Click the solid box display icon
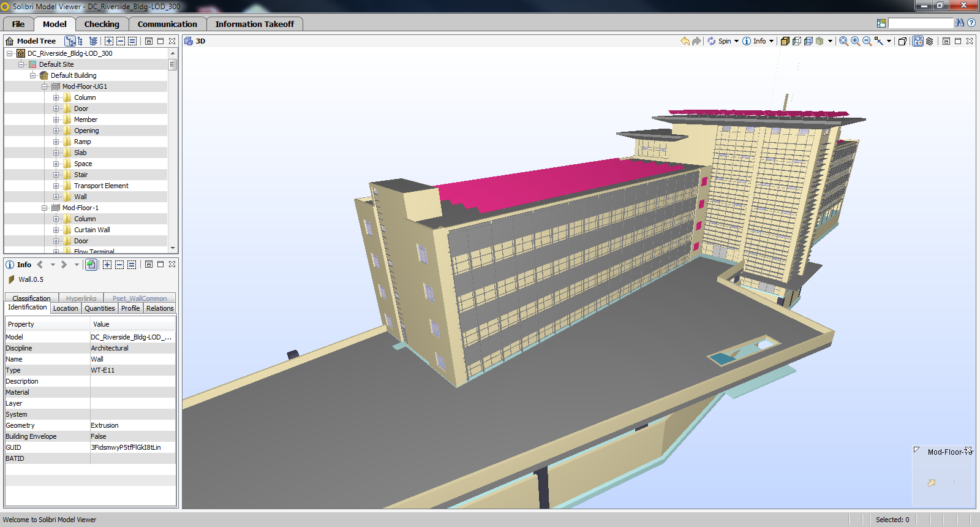Screen dimensions: 980x527 pos(785,41)
